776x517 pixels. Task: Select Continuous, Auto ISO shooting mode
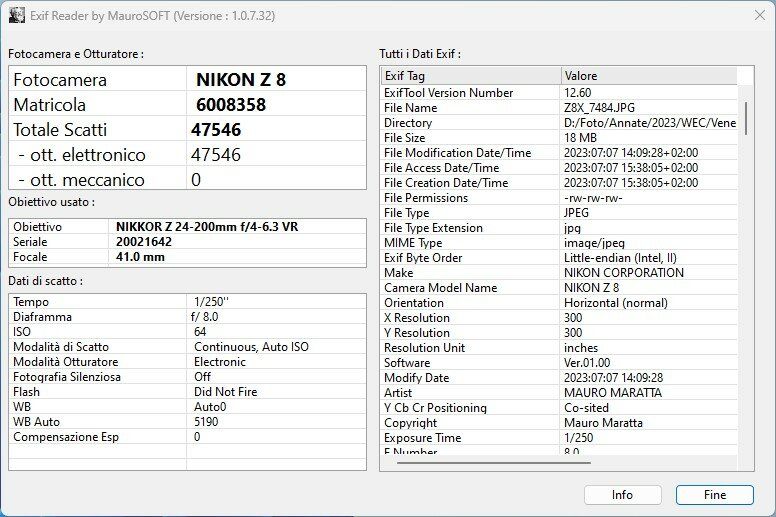point(251,347)
